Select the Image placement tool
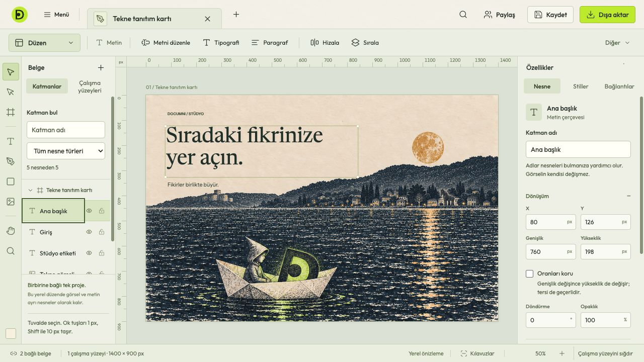 (11, 202)
